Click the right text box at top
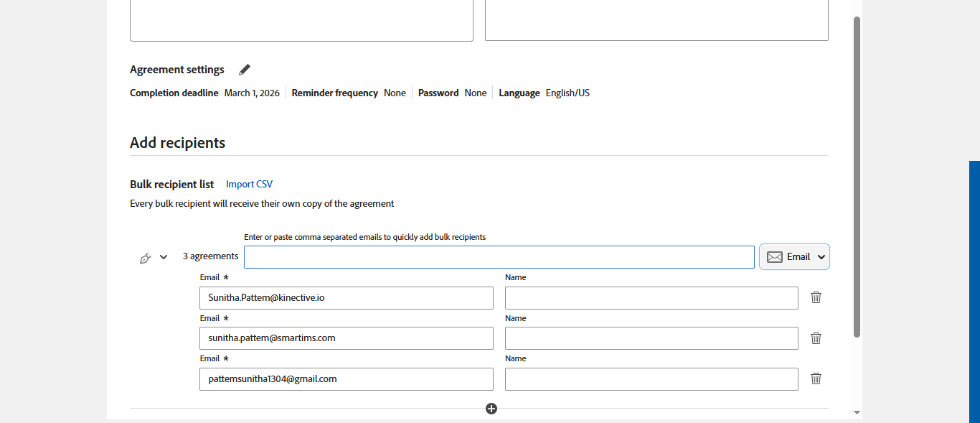The image size is (980, 423). pyautogui.click(x=656, y=20)
